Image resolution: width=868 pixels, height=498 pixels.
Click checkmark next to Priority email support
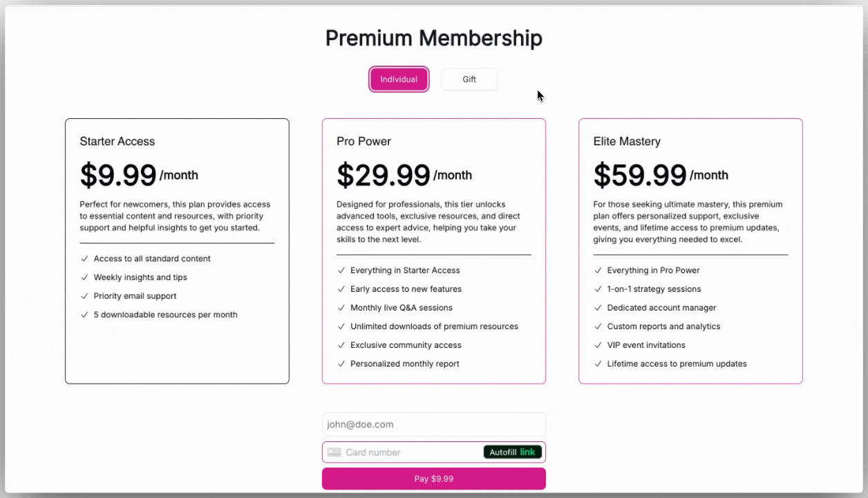84,296
